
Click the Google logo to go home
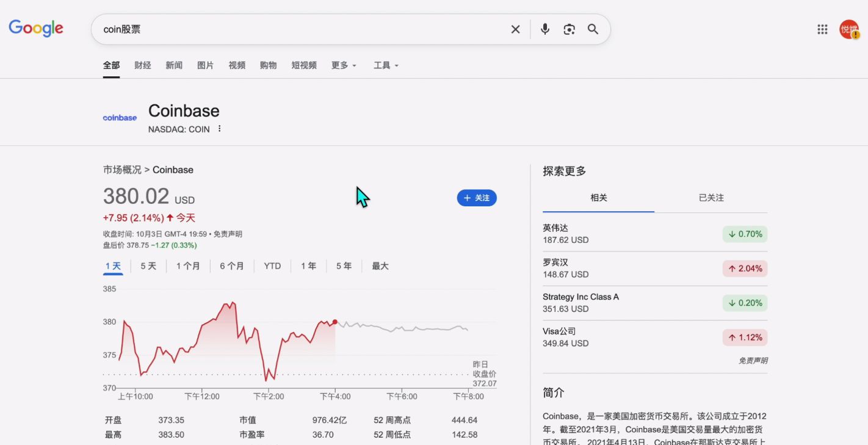click(36, 28)
